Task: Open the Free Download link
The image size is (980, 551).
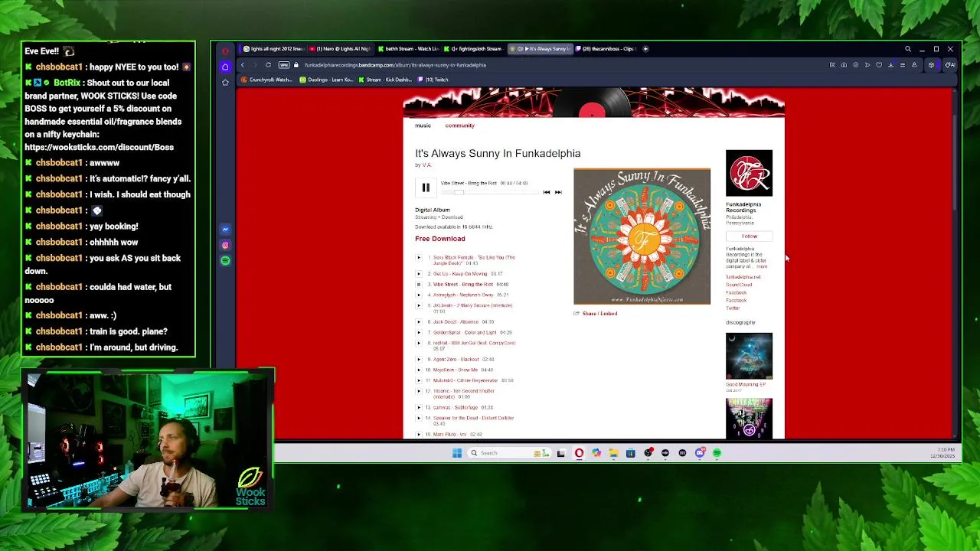Action: pos(439,239)
